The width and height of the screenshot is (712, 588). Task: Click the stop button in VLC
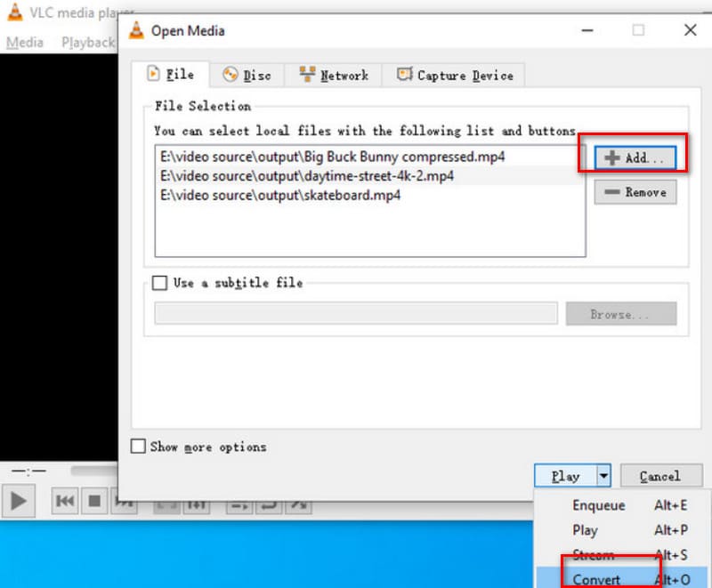[94, 501]
